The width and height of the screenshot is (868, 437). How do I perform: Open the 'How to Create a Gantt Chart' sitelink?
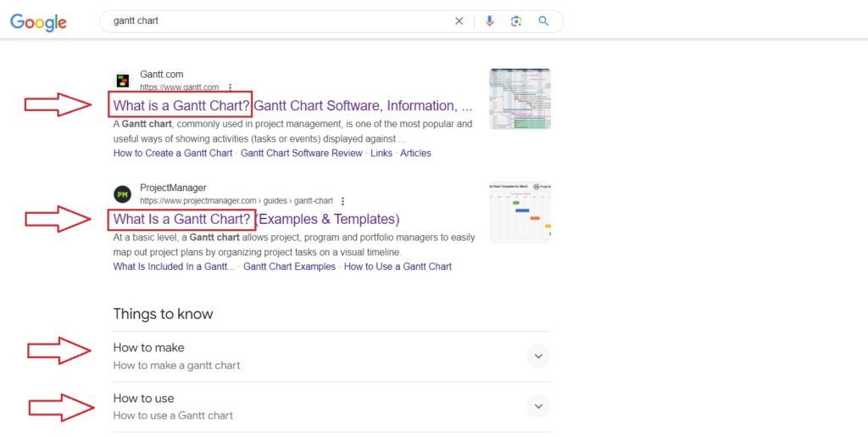coord(173,153)
